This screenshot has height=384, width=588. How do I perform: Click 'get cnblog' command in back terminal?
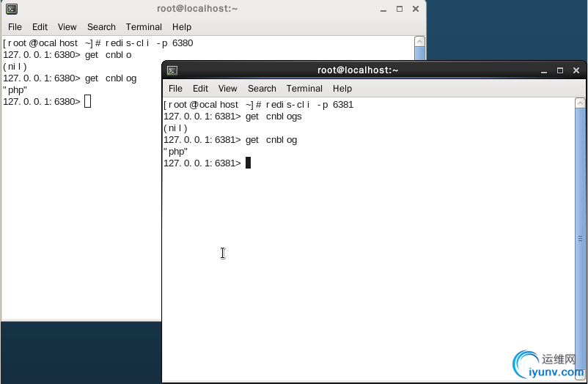pyautogui.click(x=111, y=78)
